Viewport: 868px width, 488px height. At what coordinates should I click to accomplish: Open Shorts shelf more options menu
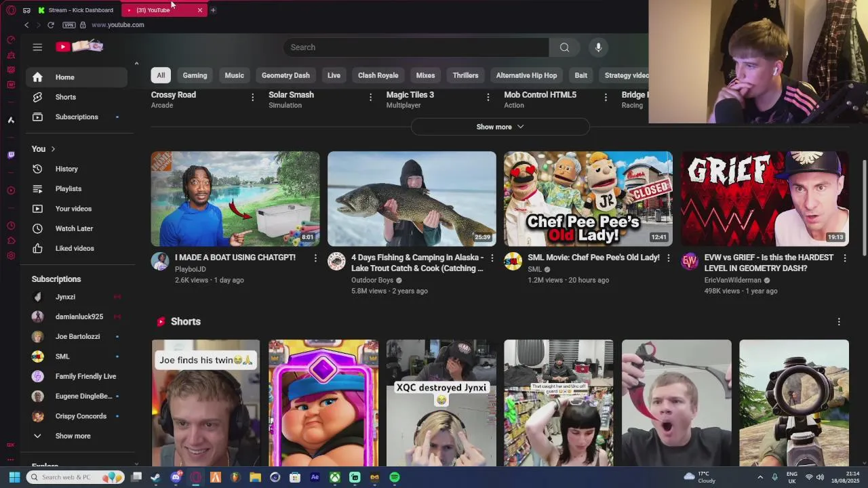point(839,322)
